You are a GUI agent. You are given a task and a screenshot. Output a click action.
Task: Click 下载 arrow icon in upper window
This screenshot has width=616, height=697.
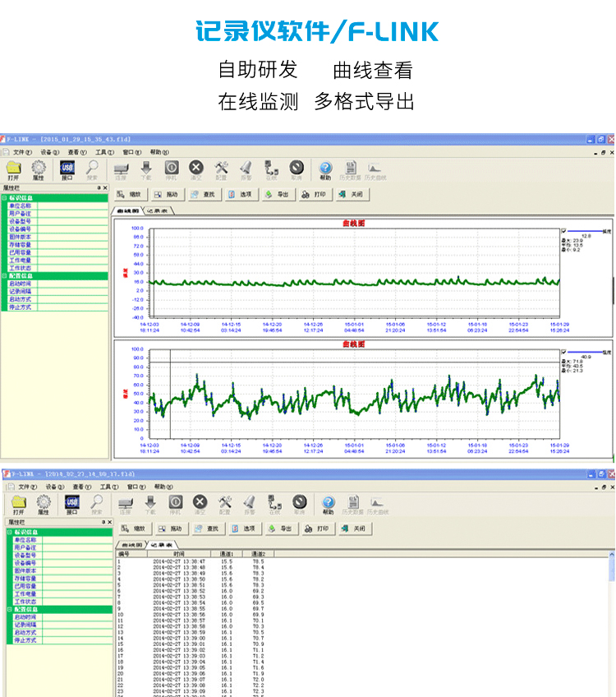[146, 170]
